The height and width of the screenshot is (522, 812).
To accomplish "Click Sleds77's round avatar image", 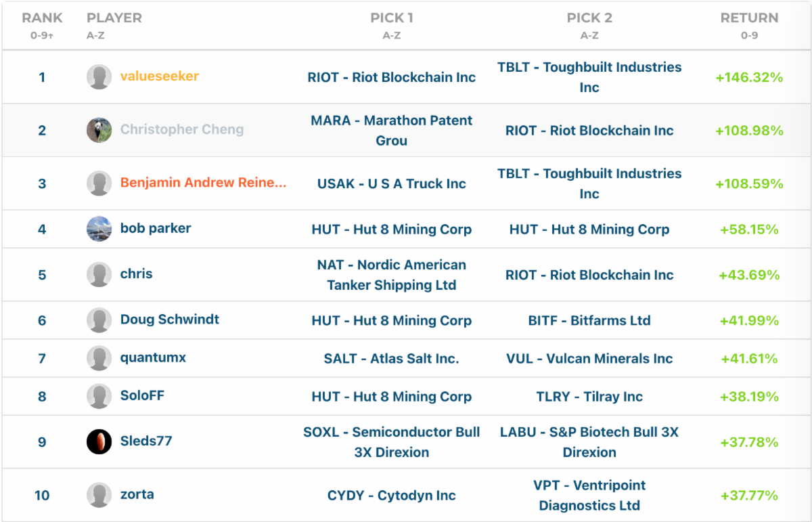I will click(99, 441).
